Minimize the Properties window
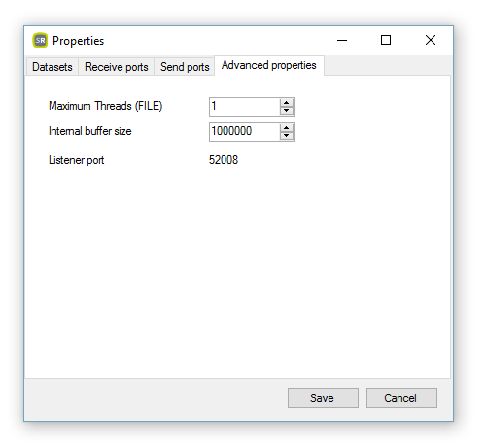Image resolution: width=485 pixels, height=448 pixels. (342, 40)
